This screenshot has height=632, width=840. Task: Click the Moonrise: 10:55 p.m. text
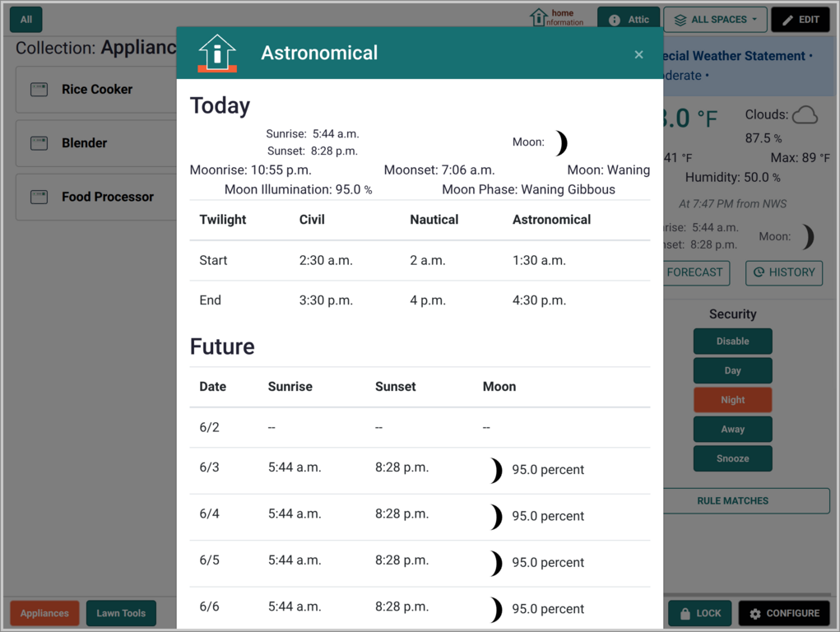tap(251, 170)
